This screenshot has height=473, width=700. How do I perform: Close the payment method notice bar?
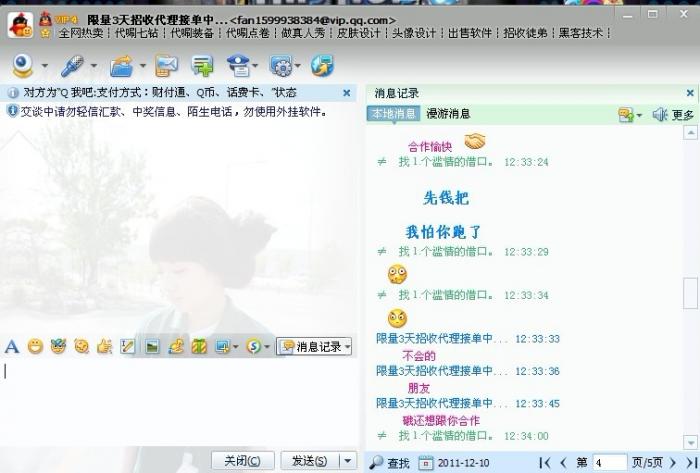click(x=346, y=93)
